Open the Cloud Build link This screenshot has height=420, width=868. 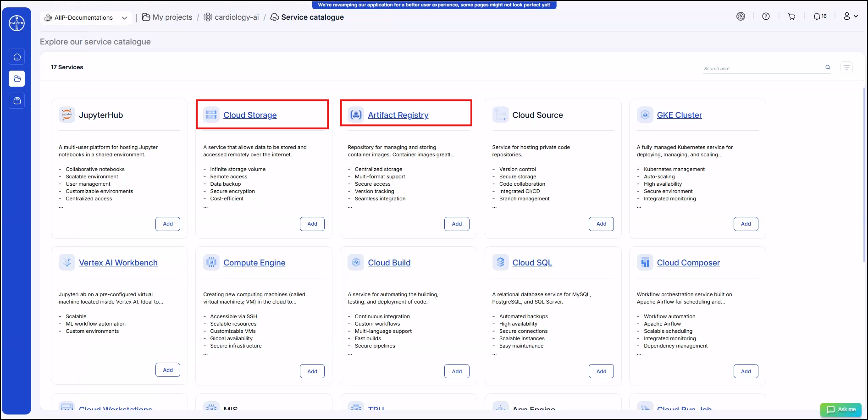[x=389, y=263]
